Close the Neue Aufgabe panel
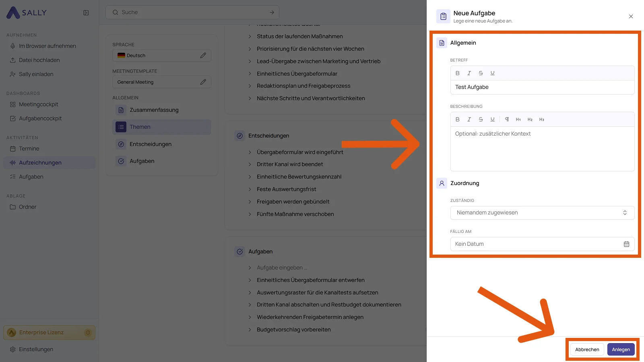 631,16
